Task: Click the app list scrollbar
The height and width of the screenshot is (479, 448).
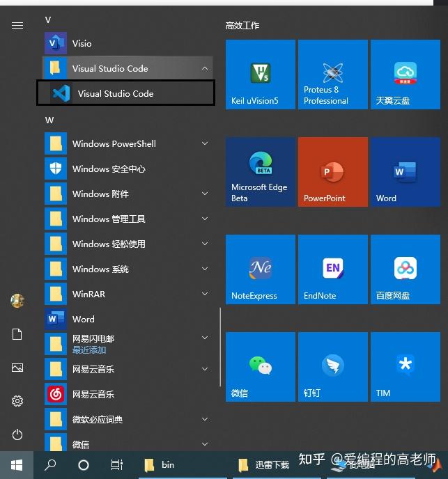Action: pos(220,347)
